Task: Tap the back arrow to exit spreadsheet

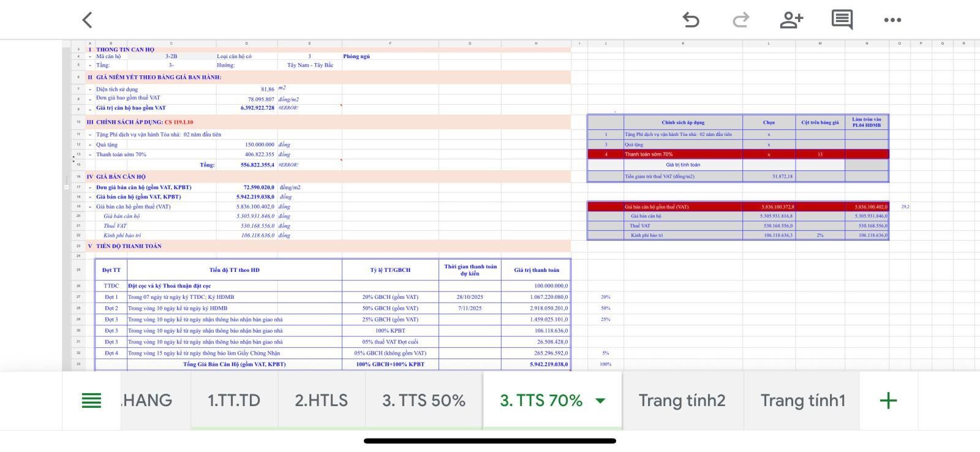Action: pos(87,20)
